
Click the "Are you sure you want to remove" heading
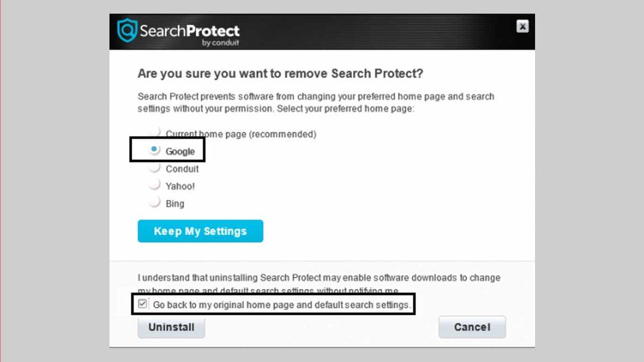point(280,74)
